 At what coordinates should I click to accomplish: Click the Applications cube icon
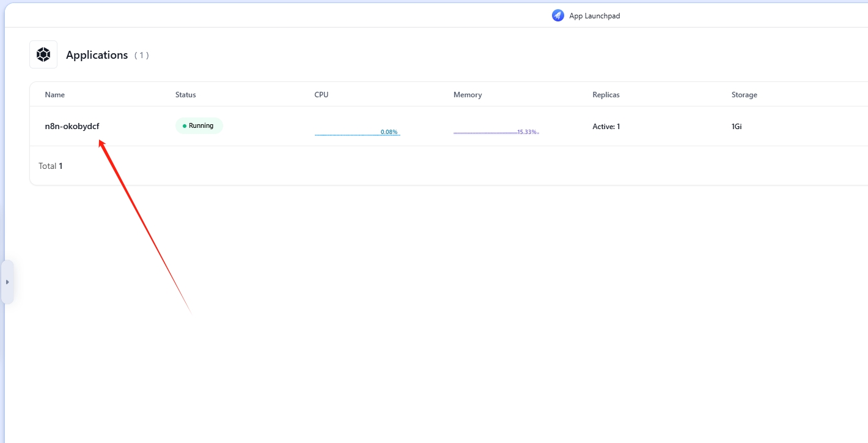(x=43, y=54)
